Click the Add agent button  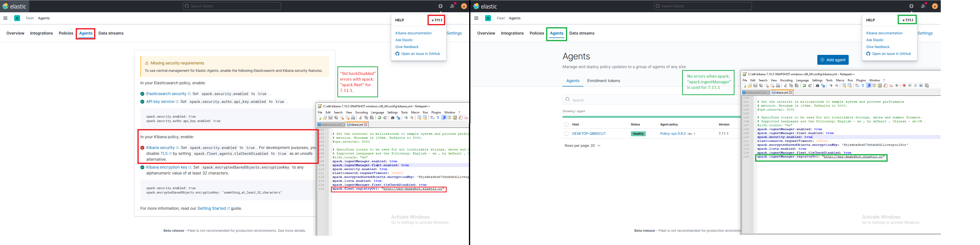833,60
